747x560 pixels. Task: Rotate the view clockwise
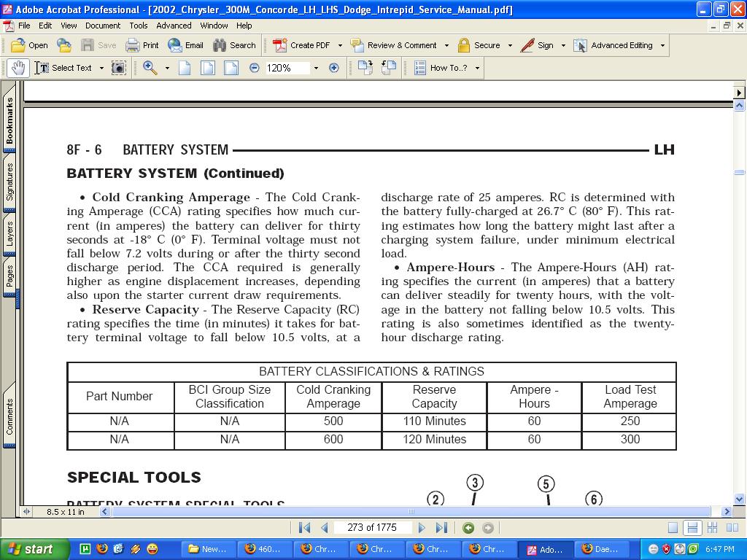365,68
